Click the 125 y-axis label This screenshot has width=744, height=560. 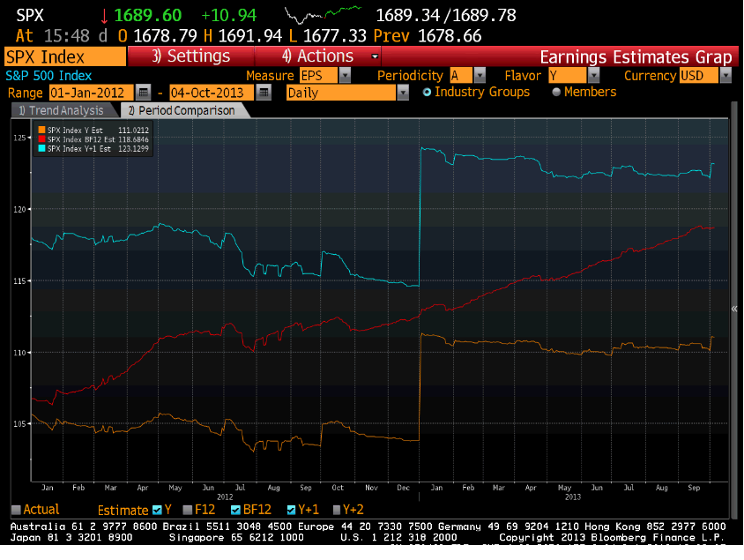coord(19,138)
